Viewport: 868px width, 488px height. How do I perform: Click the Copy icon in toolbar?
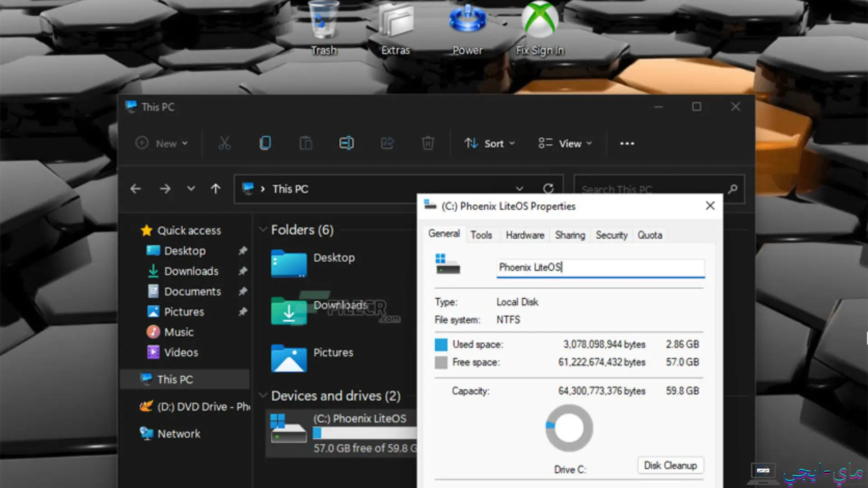click(x=265, y=143)
